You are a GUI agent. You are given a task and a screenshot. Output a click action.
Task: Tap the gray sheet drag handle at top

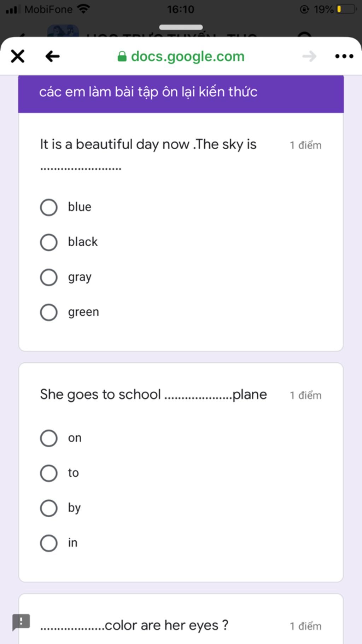(x=181, y=27)
